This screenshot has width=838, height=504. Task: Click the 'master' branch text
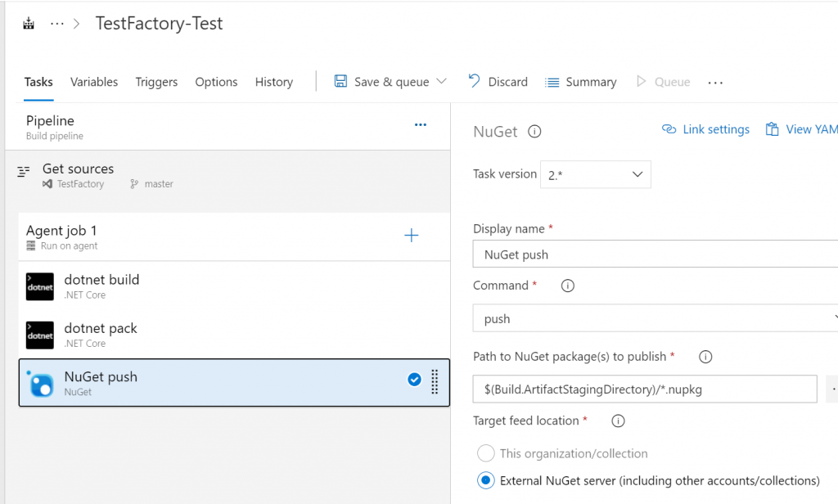159,184
